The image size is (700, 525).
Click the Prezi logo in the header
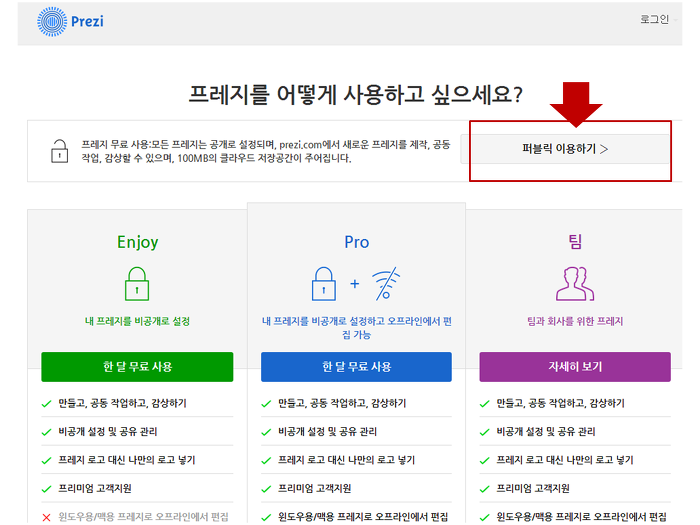click(x=70, y=21)
